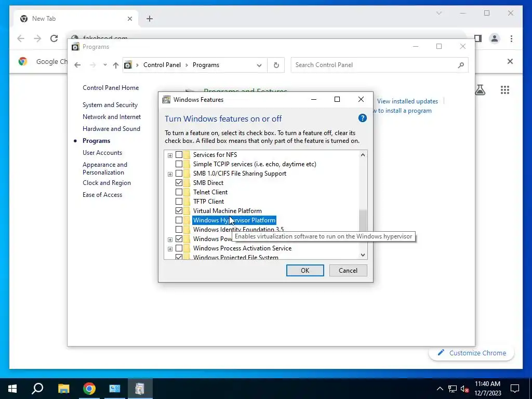532x399 pixels.
Task: Open User Accounts category
Action: tap(102, 153)
